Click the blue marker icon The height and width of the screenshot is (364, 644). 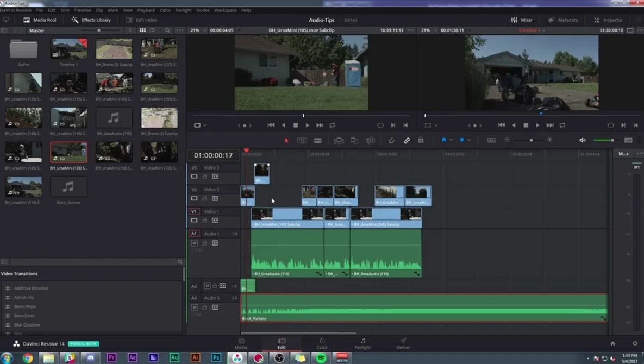[461, 140]
